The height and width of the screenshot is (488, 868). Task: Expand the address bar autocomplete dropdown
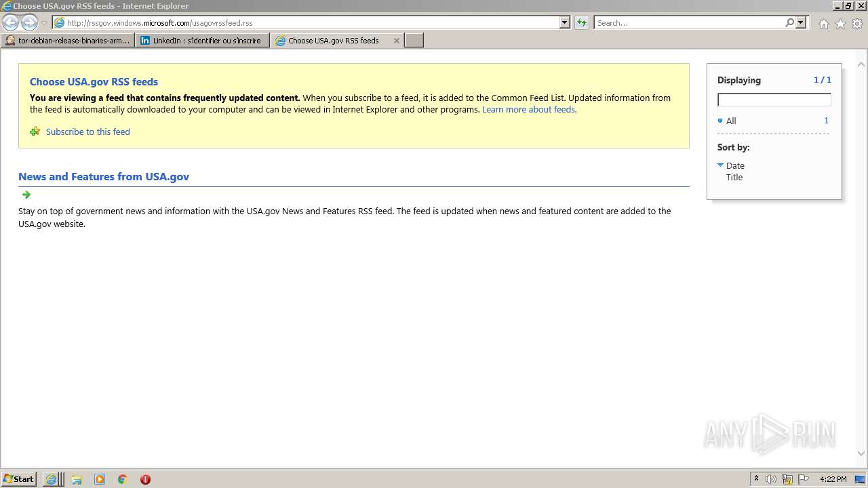coord(565,22)
